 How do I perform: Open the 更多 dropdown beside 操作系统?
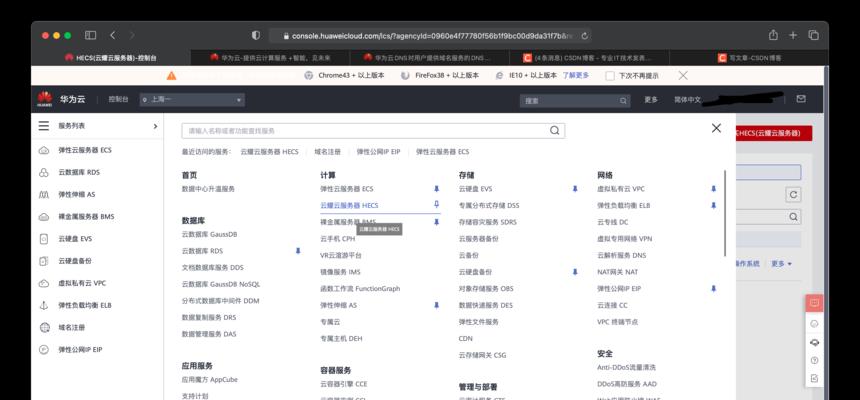pos(782,264)
